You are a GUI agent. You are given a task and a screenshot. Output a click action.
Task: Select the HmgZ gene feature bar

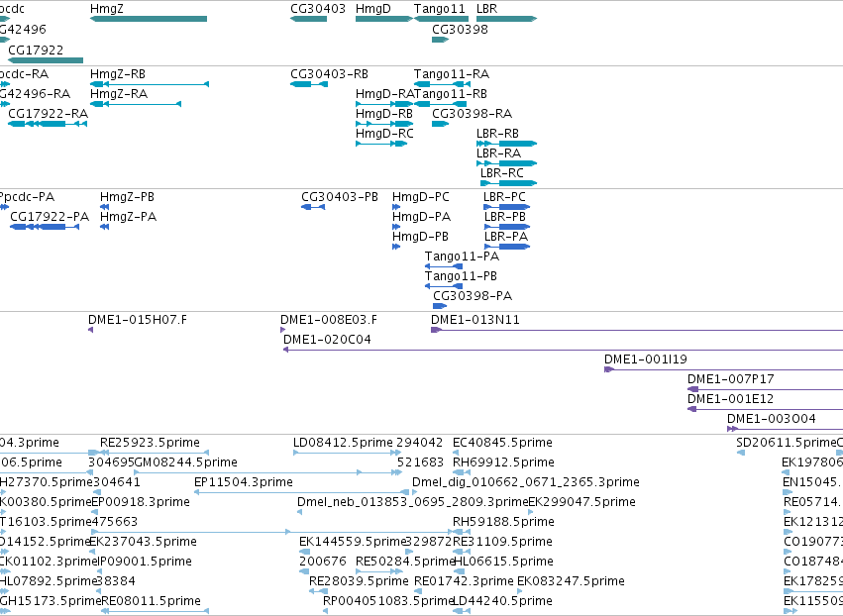pyautogui.click(x=149, y=19)
